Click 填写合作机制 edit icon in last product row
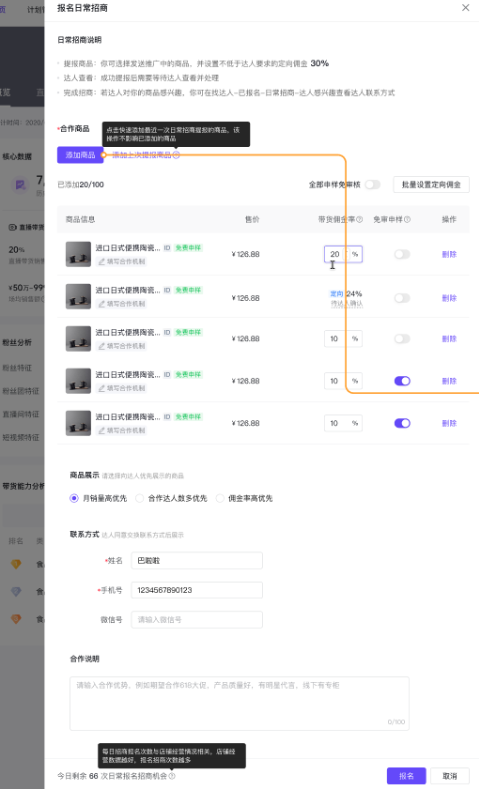Viewport: 479px width, 789px height. [102, 431]
